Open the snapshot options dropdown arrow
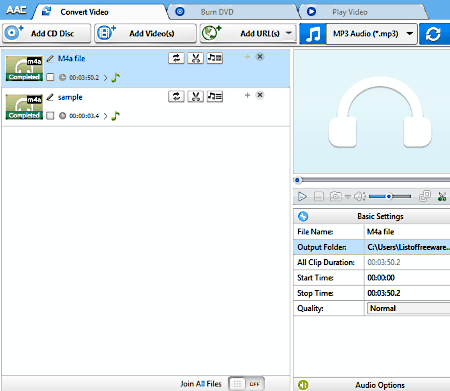This screenshot has height=391, width=450. [347, 197]
